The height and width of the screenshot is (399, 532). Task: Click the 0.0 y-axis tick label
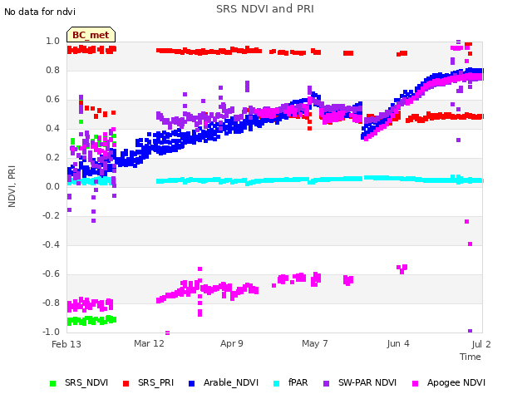click(52, 186)
